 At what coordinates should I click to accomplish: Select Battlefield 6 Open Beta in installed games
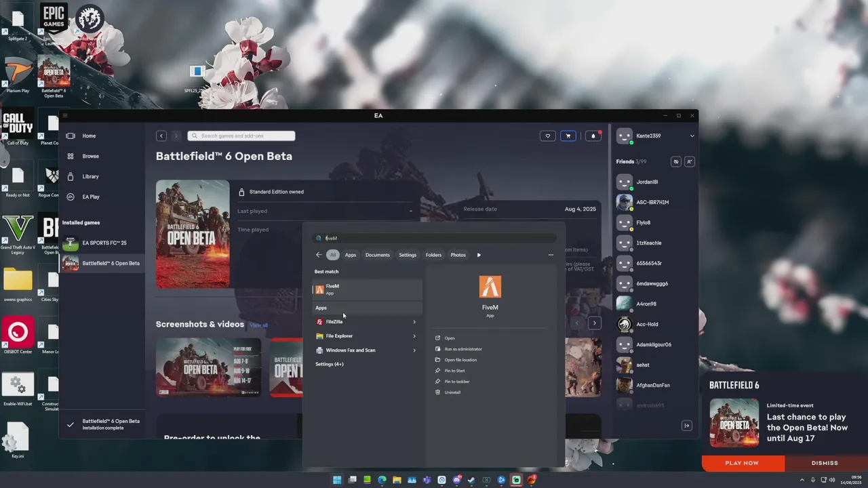(x=102, y=263)
